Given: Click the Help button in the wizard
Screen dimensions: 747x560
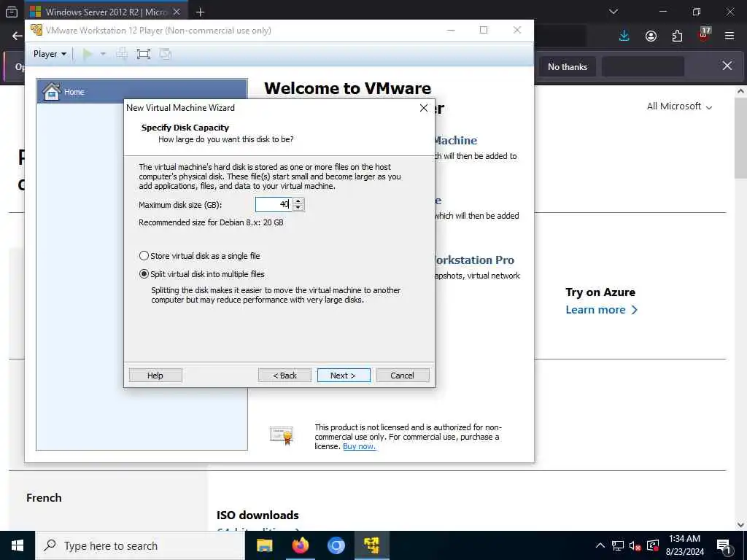Looking at the screenshot, I should (155, 376).
